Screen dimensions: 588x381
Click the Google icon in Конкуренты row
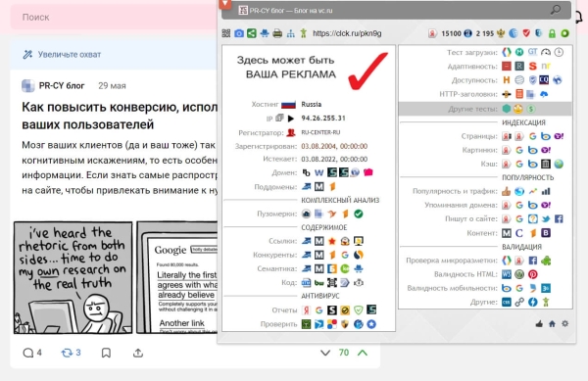(x=345, y=255)
